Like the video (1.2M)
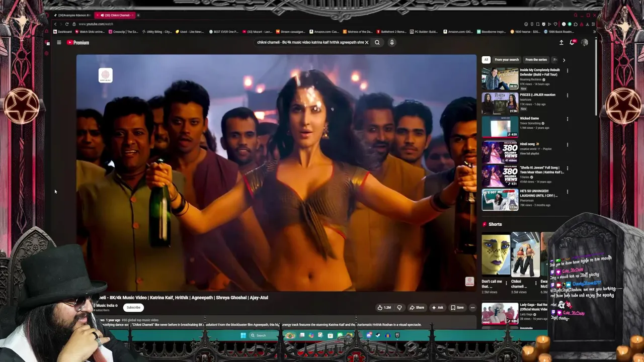The image size is (644, 362). tap(384, 308)
